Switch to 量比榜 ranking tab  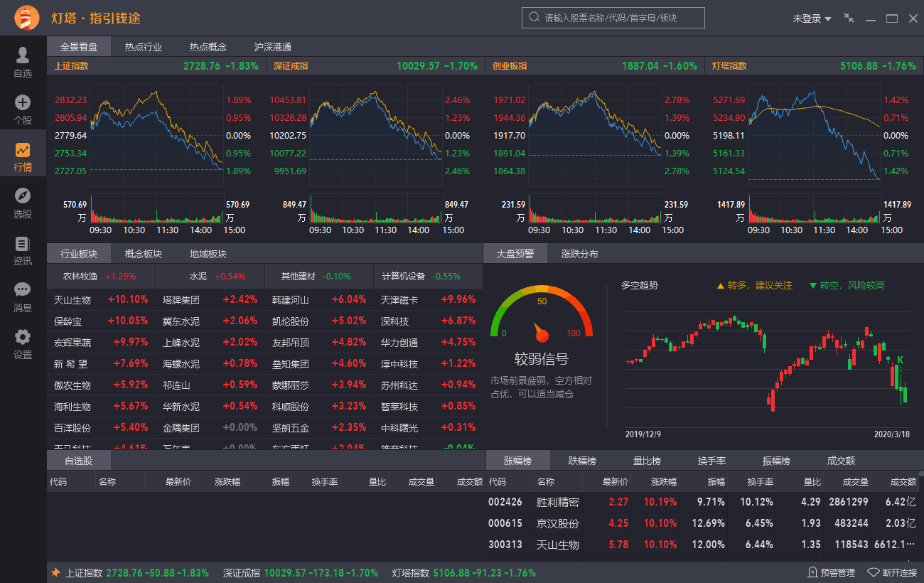click(x=647, y=461)
